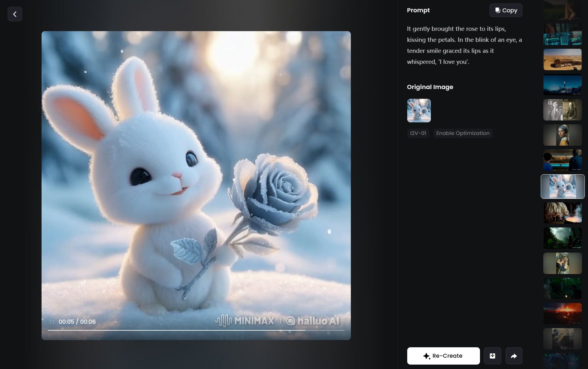Download the generated bunny video
Viewport: 588px width, 369px height.
click(492, 356)
